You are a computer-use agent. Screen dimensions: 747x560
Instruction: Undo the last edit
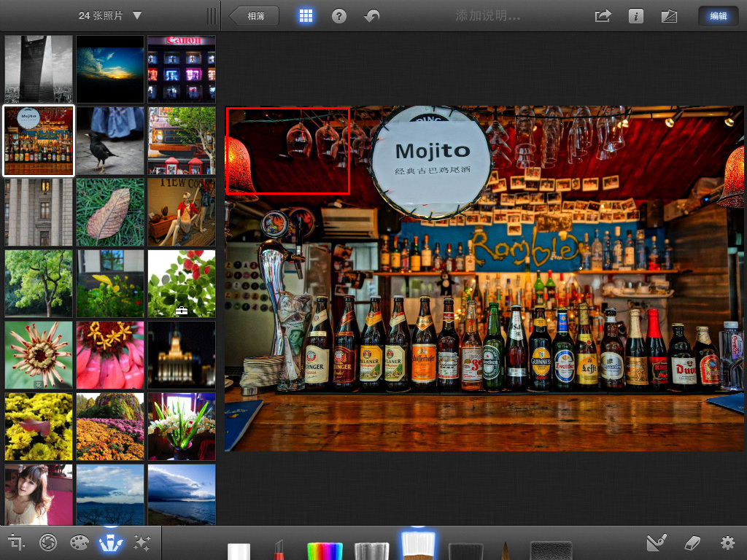(372, 16)
